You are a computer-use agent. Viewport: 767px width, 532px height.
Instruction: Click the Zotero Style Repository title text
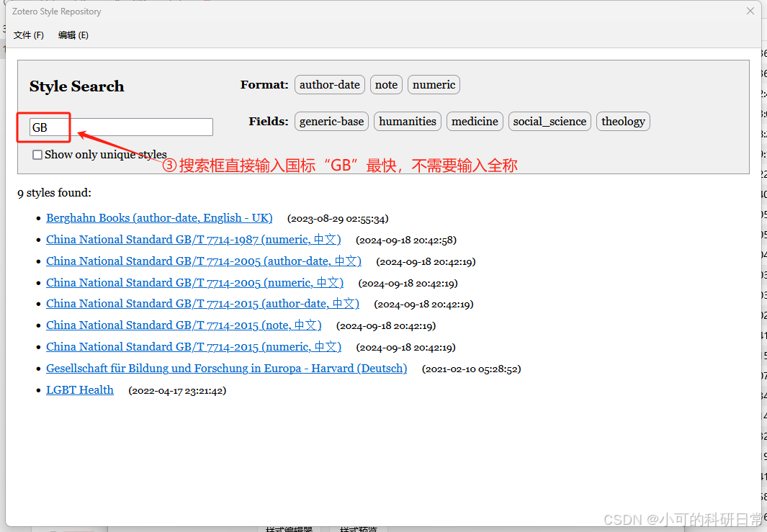pos(57,12)
